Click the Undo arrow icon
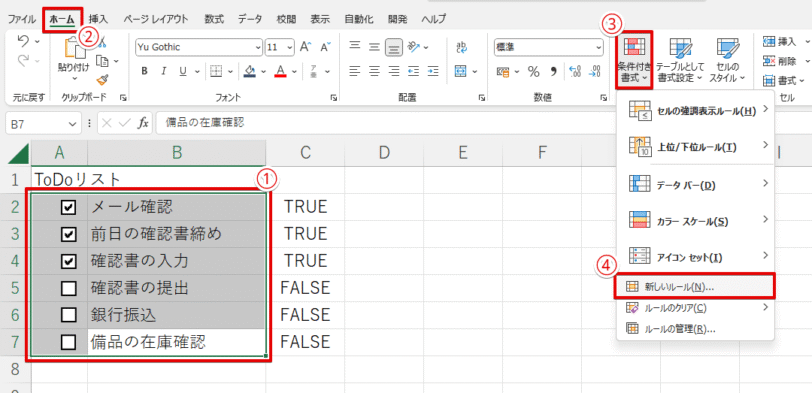 click(x=23, y=40)
